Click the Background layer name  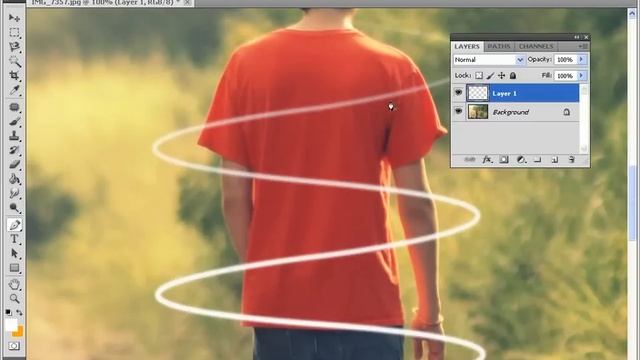pyautogui.click(x=511, y=112)
